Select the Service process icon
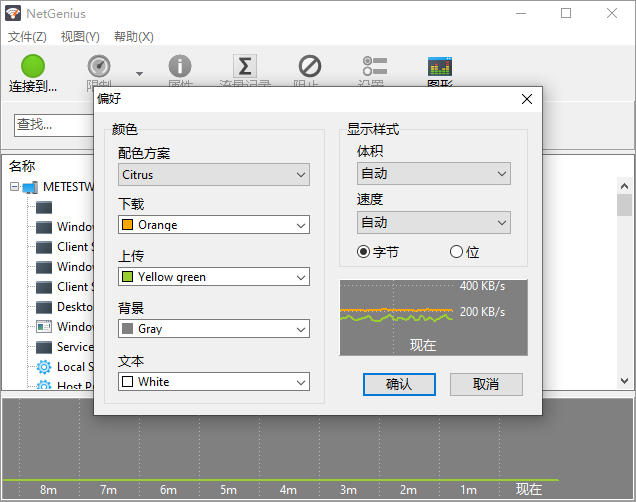636x502 pixels. 43,347
